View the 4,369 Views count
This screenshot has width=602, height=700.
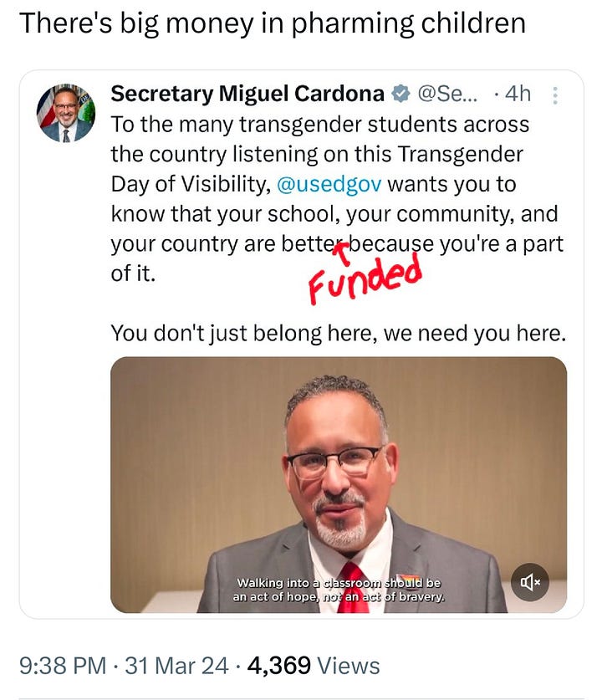(x=314, y=666)
